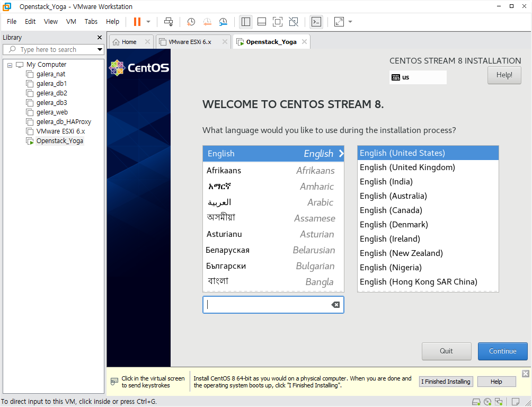Image resolution: width=532 pixels, height=407 pixels.
Task: Choose English (Australia) locale
Action: click(x=428, y=196)
